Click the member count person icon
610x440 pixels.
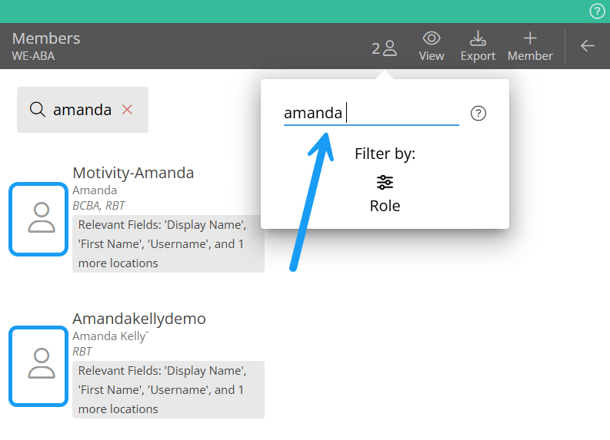(389, 48)
